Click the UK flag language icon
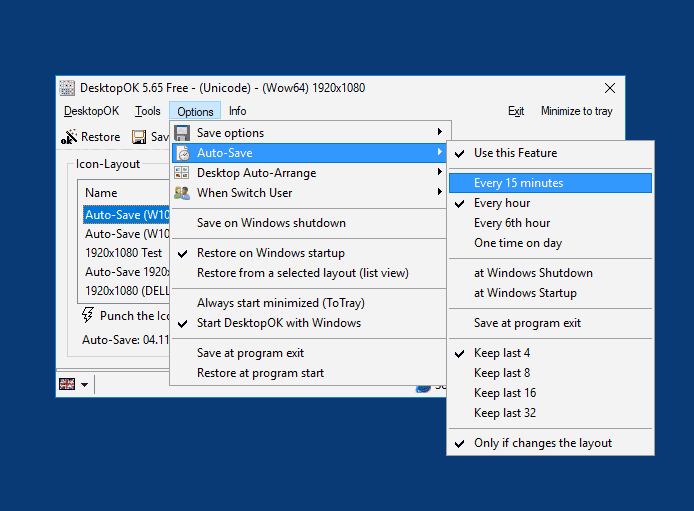Screen dimensions: 694x511 (x=67, y=384)
